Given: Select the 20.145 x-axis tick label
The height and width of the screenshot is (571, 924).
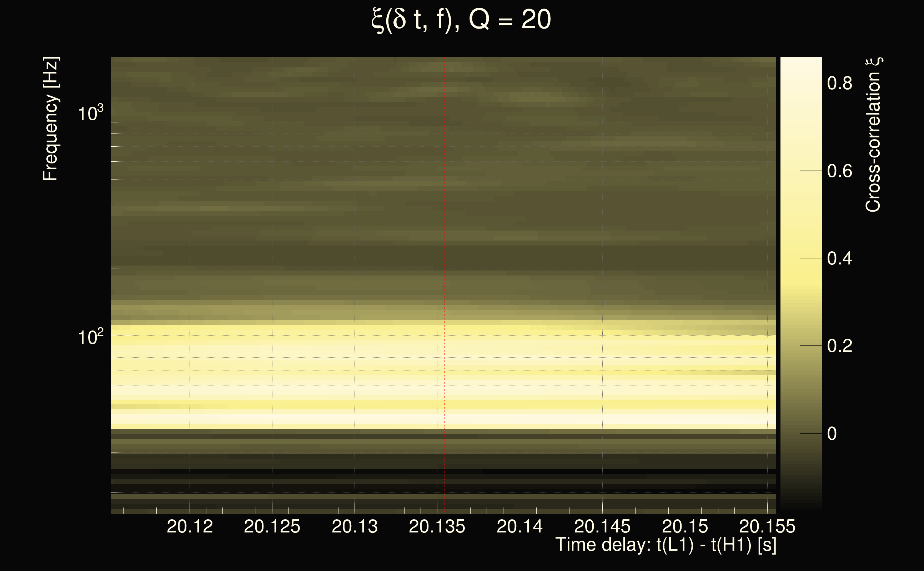Looking at the screenshot, I should point(602,526).
